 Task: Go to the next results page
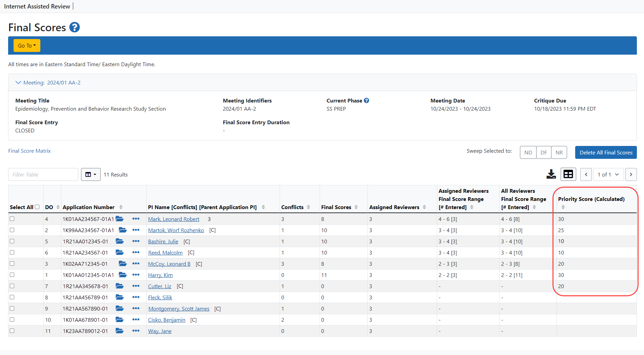(631, 174)
